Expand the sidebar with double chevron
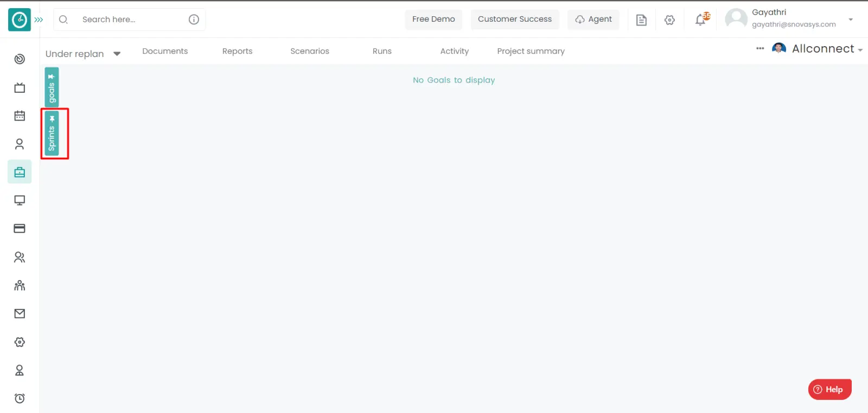 pos(39,20)
